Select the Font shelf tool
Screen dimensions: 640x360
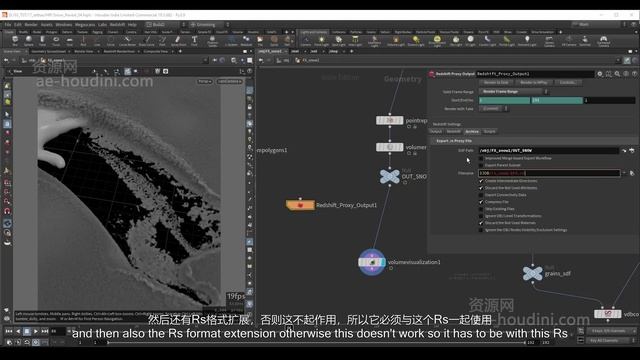point(194,40)
